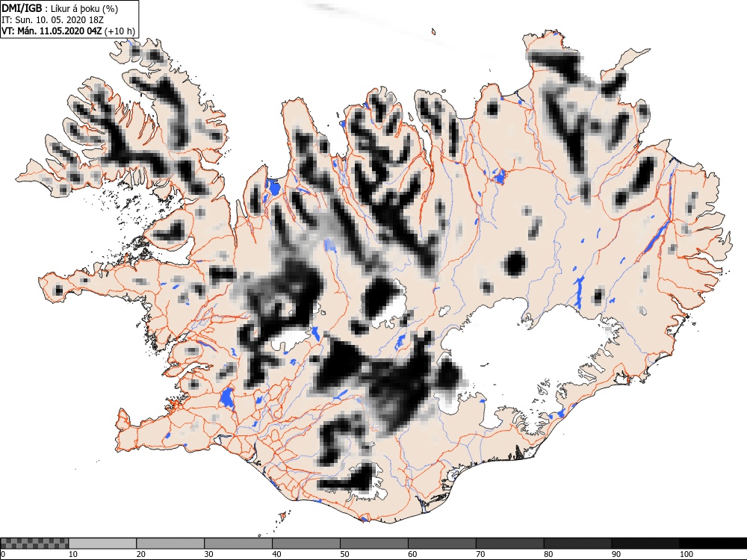Select the 10–20 percent legend swatch
This screenshot has width=747, height=560.
point(102,544)
